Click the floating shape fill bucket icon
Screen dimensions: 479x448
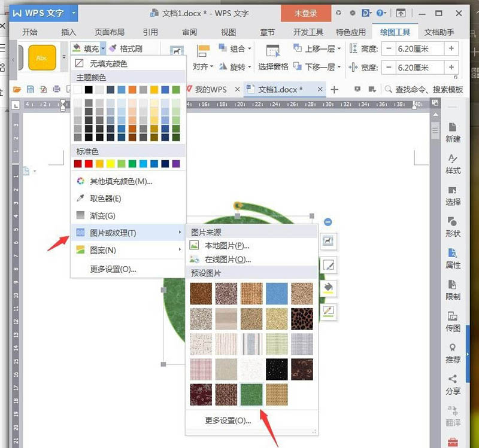328,288
